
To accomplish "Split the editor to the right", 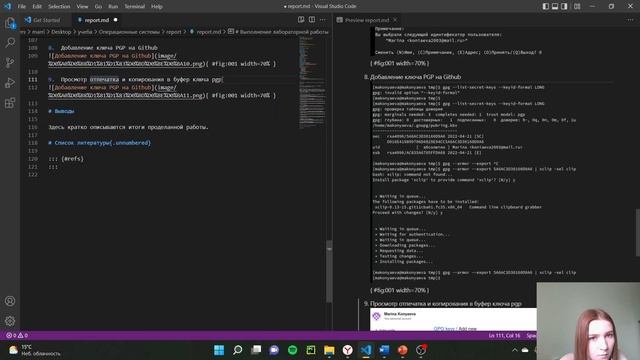I will coord(312,20).
